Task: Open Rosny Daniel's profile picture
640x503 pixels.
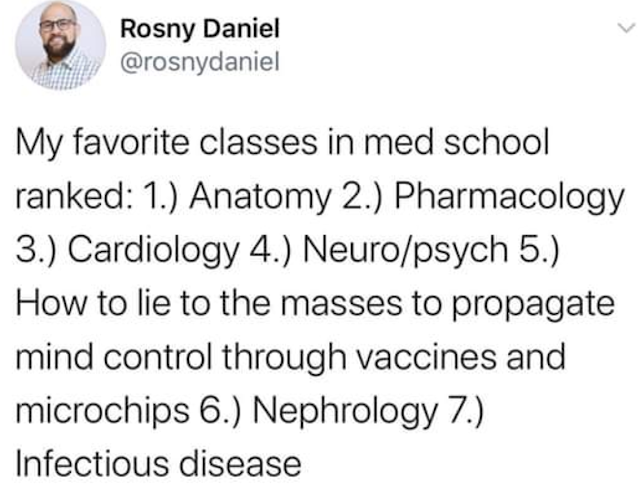Action: 60,45
